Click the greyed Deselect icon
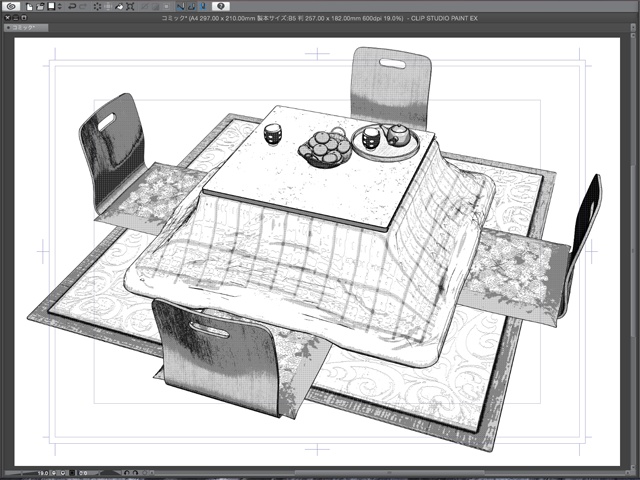 (144, 7)
